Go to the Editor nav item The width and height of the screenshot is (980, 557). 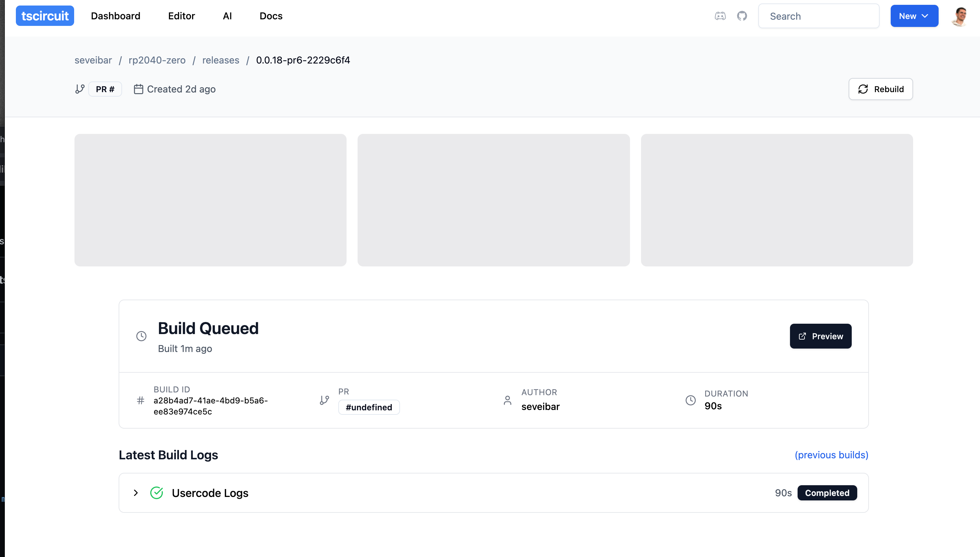click(182, 16)
